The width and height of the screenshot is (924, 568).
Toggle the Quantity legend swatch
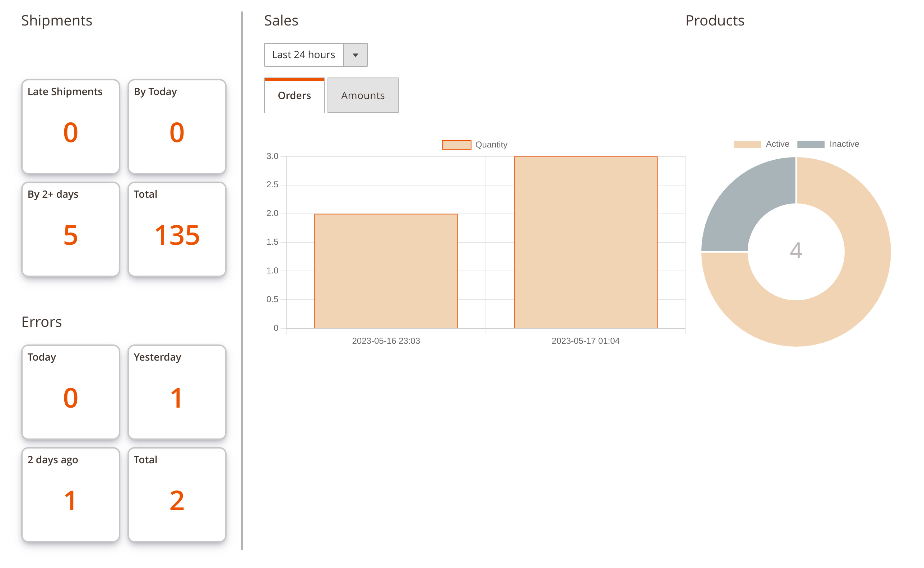[456, 145]
